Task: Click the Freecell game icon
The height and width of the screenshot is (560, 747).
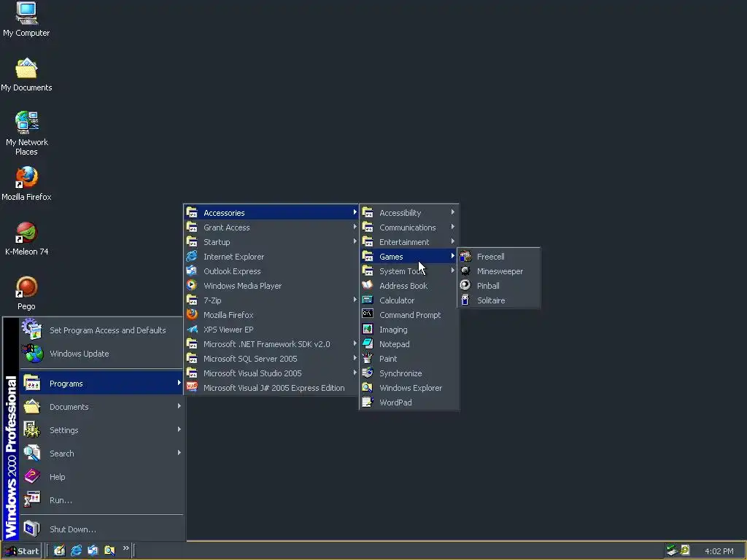Action: pos(465,256)
